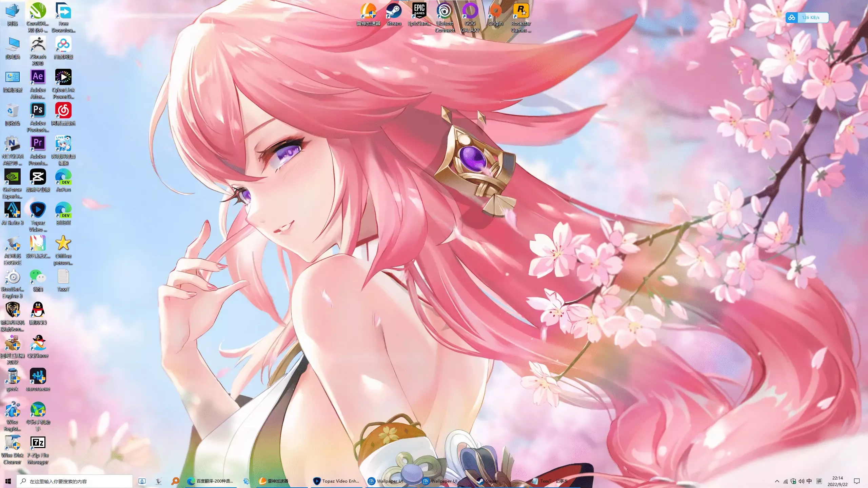The height and width of the screenshot is (488, 868).
Task: Open the 雷神加速器 desktop shortcut
Action: click(x=368, y=15)
